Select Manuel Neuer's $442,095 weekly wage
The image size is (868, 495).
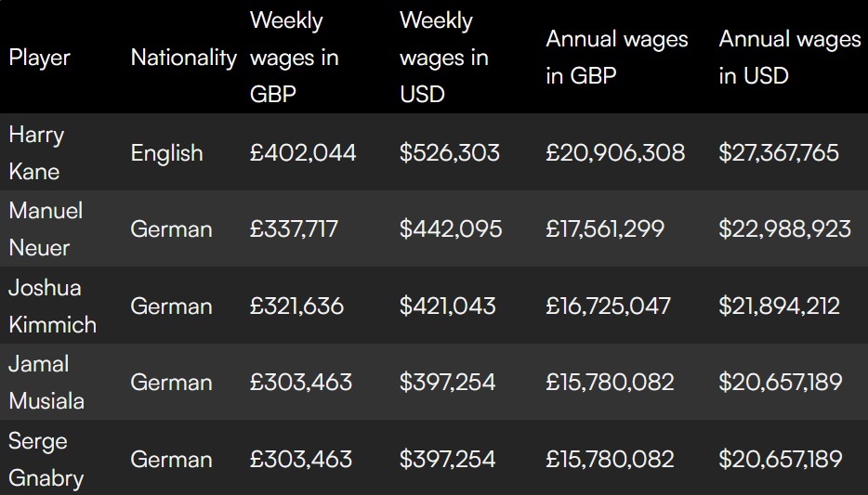tap(451, 229)
